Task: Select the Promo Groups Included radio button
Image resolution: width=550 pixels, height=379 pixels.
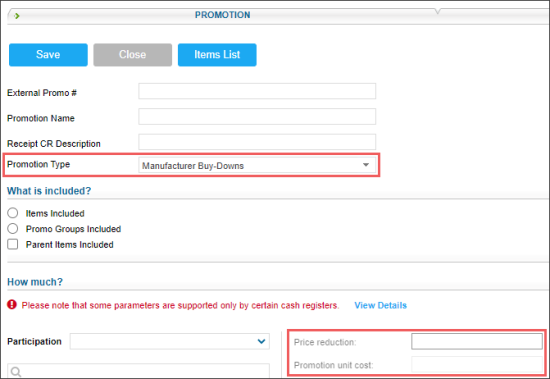Action: click(x=13, y=228)
